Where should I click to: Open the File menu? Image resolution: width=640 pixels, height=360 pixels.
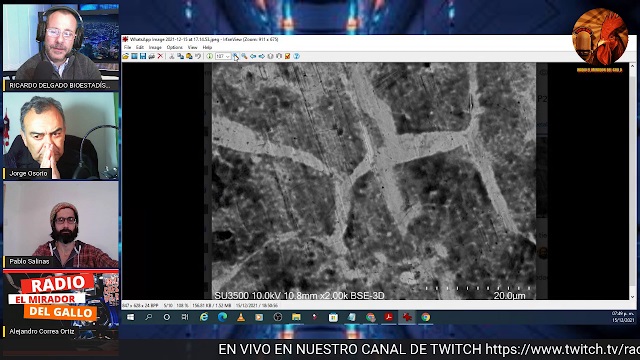pos(127,47)
